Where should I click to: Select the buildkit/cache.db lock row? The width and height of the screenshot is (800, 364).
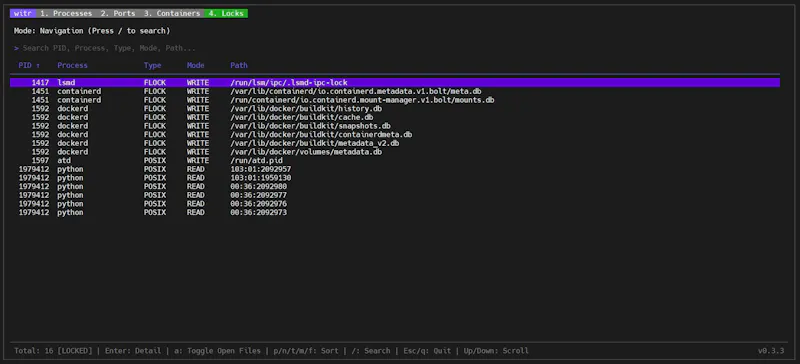pos(395,117)
